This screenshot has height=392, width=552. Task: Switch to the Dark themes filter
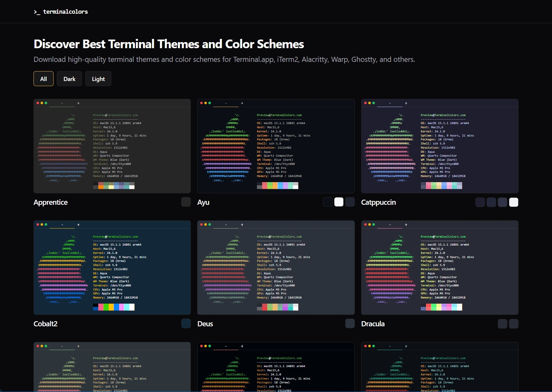point(69,79)
